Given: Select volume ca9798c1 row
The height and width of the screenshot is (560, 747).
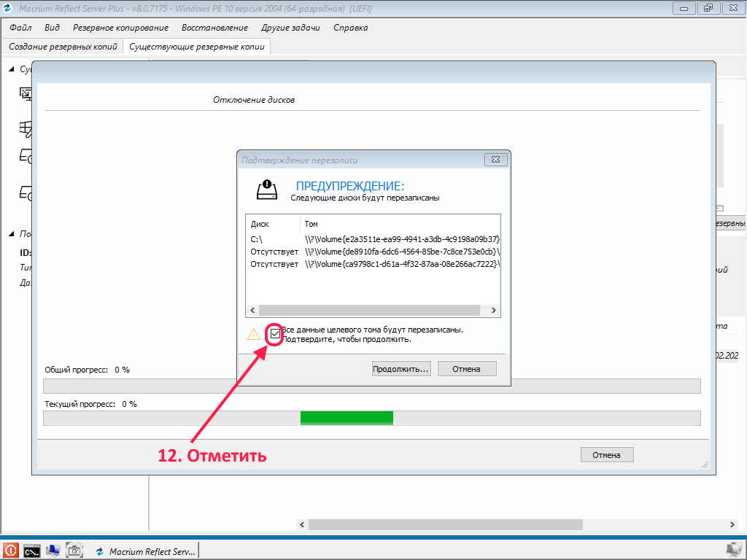Looking at the screenshot, I should 373,264.
